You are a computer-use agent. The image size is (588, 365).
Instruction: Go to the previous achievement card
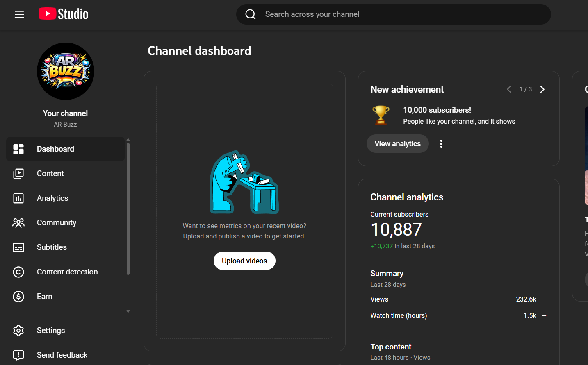(x=509, y=89)
